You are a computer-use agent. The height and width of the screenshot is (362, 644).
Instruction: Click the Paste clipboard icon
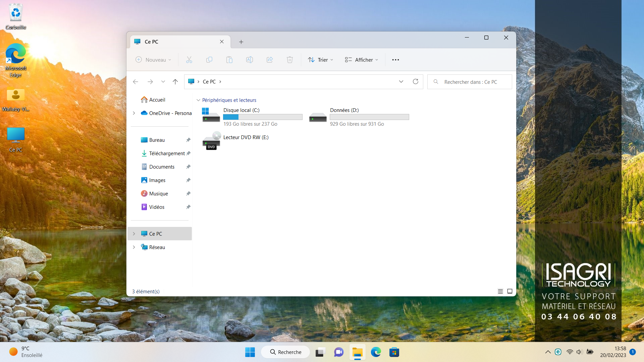229,60
